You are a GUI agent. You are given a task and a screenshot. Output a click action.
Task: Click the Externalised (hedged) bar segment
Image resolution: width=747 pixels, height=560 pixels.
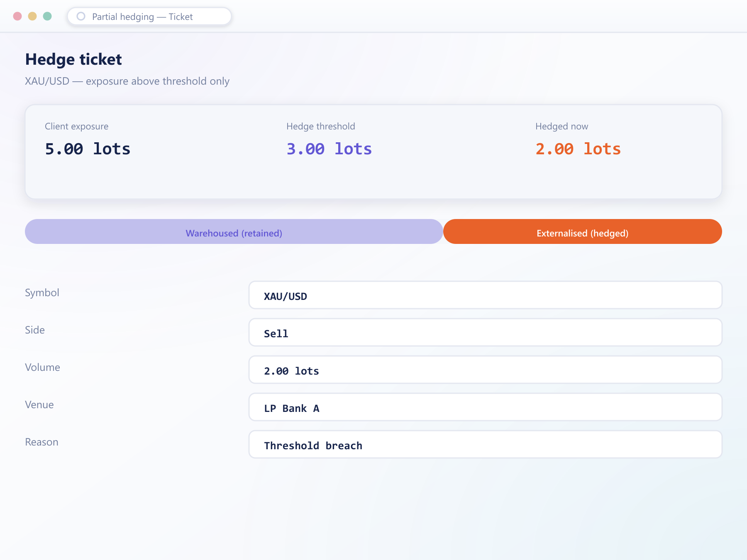pos(583,231)
